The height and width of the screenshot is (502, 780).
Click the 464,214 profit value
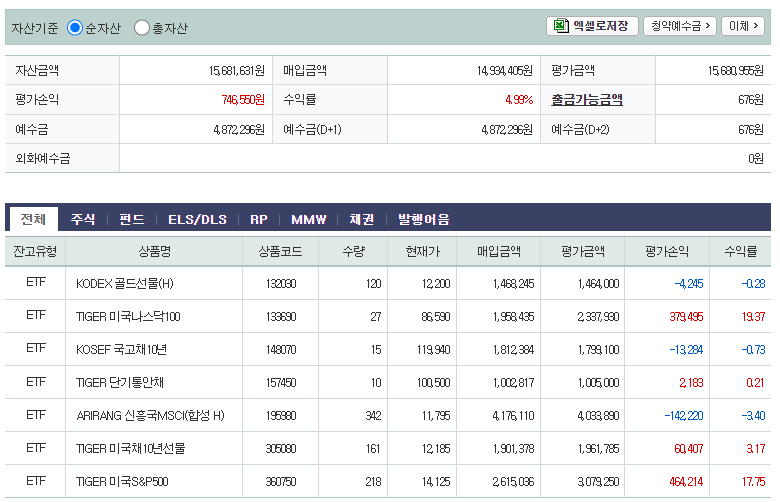686,482
